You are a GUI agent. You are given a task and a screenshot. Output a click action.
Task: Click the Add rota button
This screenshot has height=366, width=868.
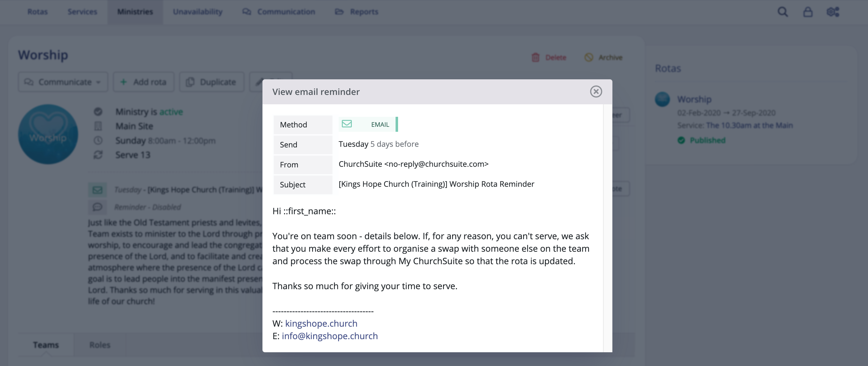tap(143, 82)
